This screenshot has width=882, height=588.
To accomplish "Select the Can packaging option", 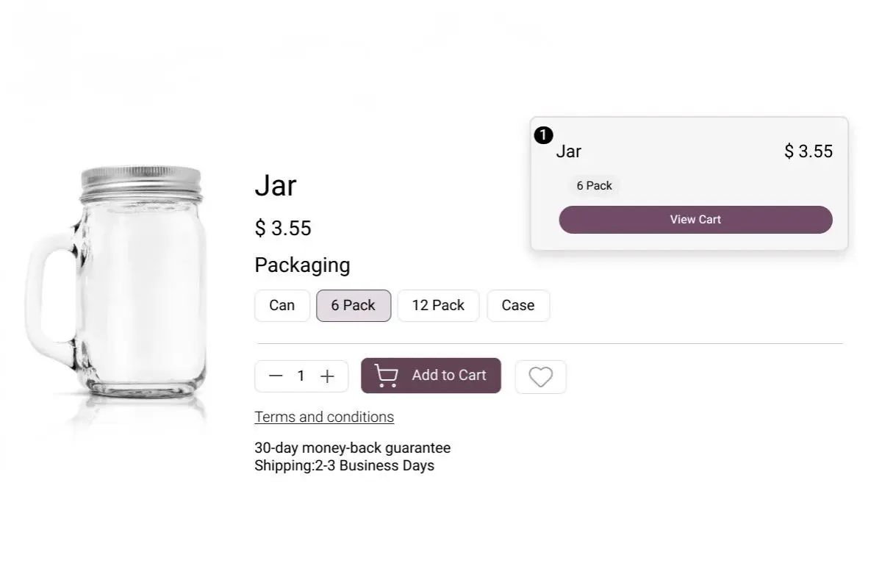I will coord(282,306).
